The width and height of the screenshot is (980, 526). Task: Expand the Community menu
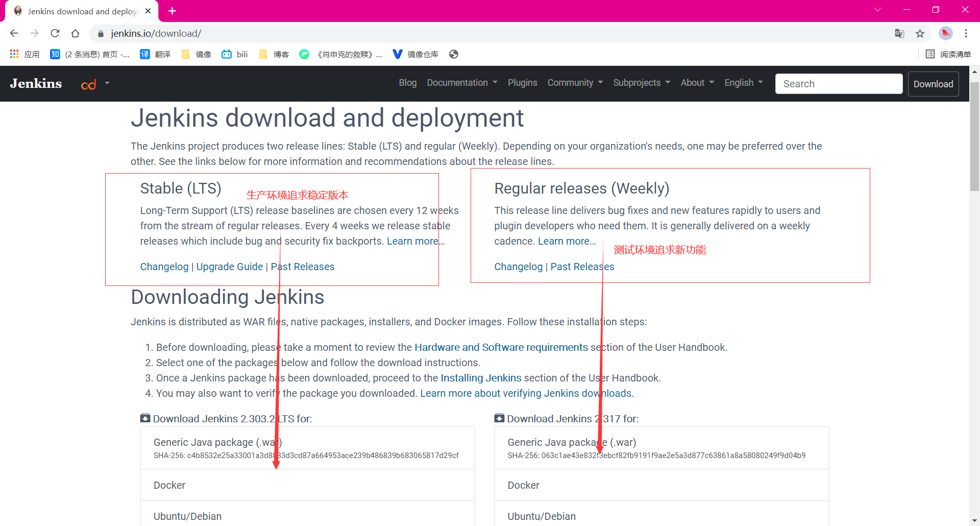pos(575,83)
